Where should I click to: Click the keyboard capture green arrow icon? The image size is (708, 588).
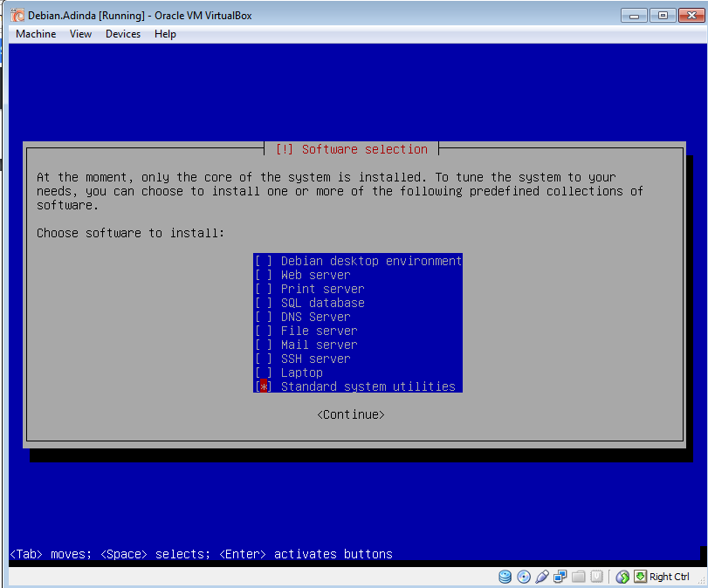tap(640, 577)
